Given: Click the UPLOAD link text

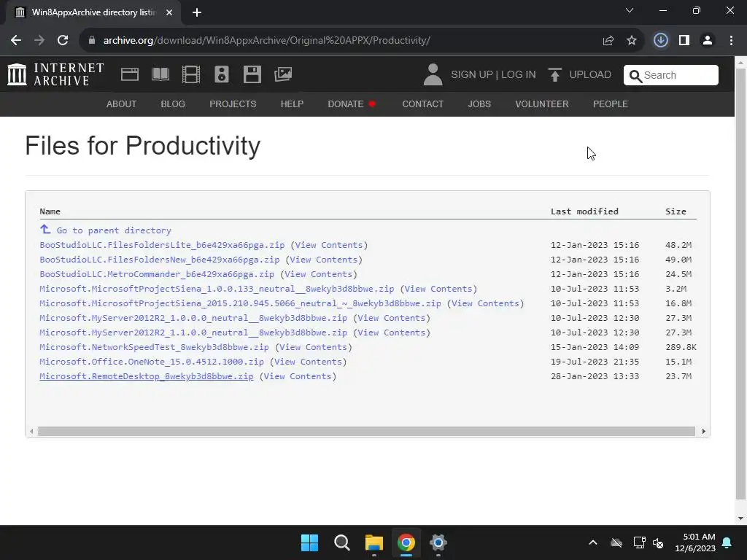Looking at the screenshot, I should pyautogui.click(x=590, y=75).
